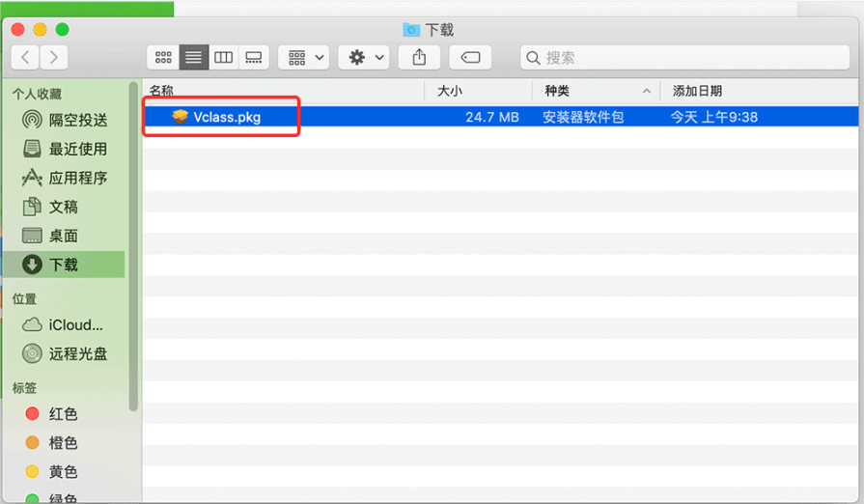This screenshot has width=864, height=504.
Task: Click in the 搜索 search field
Action: point(685,58)
